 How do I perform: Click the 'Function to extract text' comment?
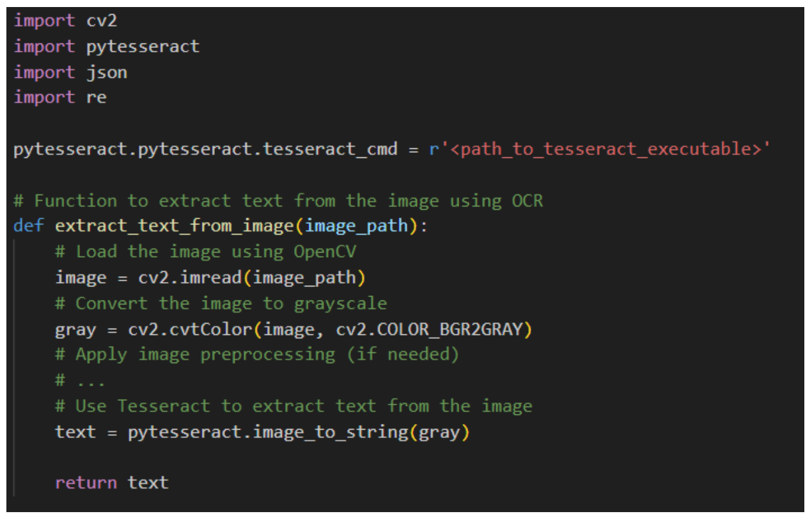tap(278, 201)
